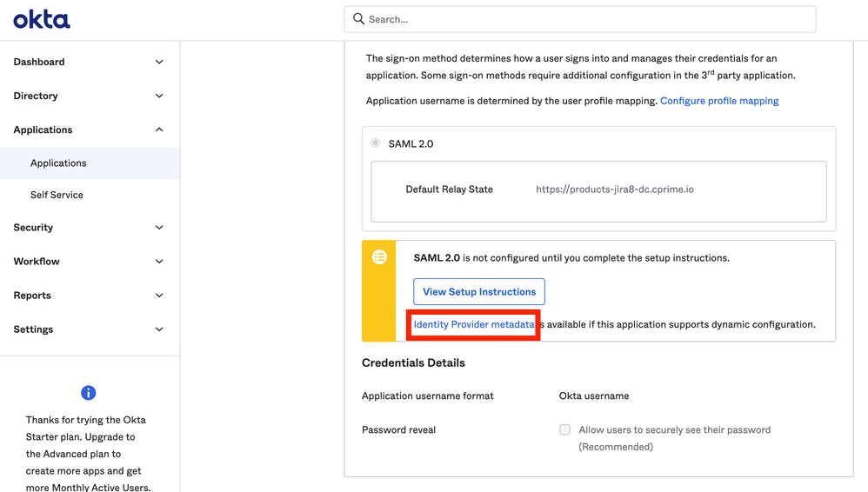This screenshot has width=868, height=492.
Task: Click the Credentials Details heading
Action: tap(413, 363)
